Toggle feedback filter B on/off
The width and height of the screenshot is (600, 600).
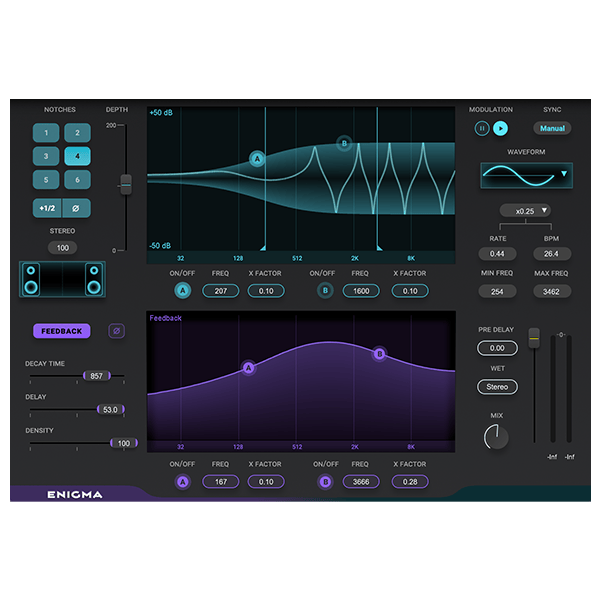click(x=326, y=482)
